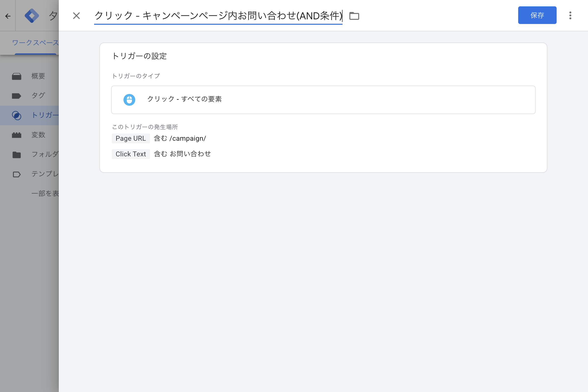
Task: Click the 含む /campaign/ condition text
Action: [x=180, y=138]
